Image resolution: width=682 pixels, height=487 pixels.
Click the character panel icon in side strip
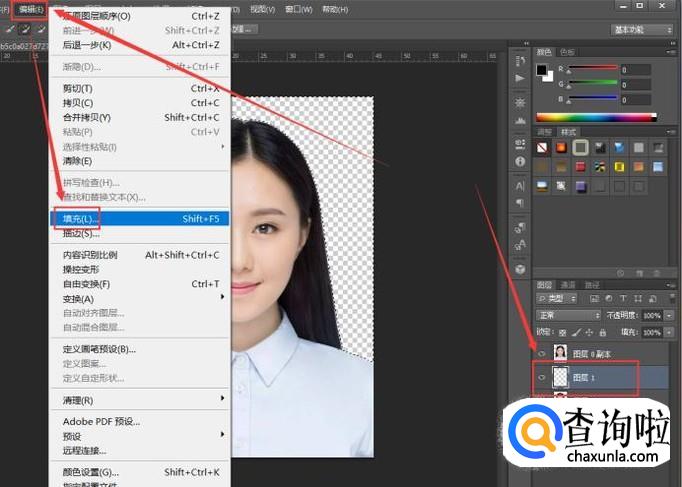[x=520, y=186]
